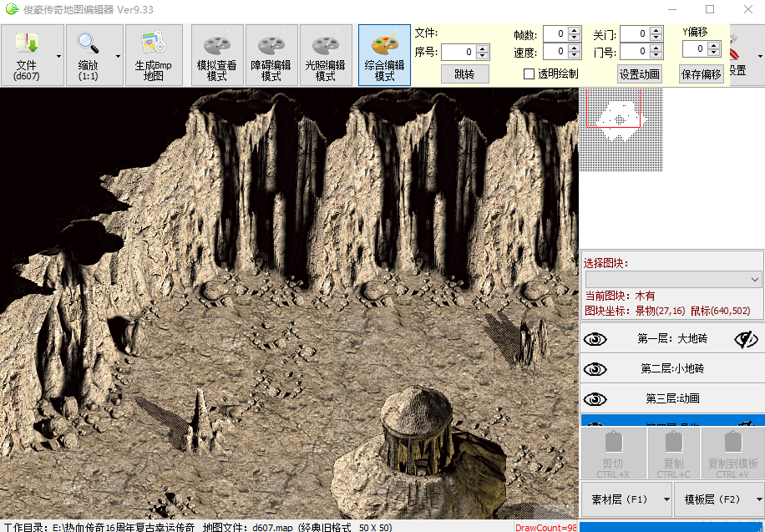This screenshot has height=532, width=765.
Task: Focus the 关门 number field
Action: tap(636, 33)
